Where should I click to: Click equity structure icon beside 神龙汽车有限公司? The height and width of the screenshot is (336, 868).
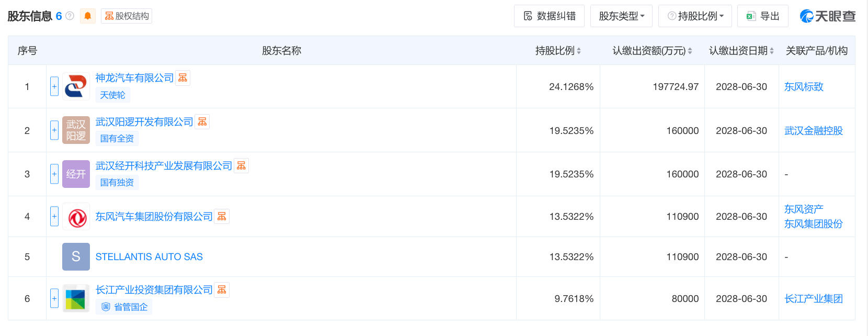[x=182, y=78]
